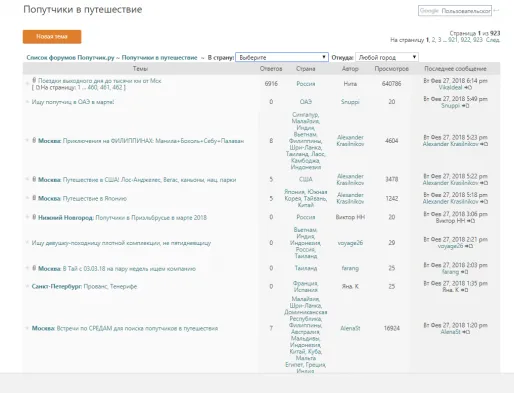The height and width of the screenshot is (393, 514).
Task: Click the Последнее сообщение column header
Action: [x=455, y=69]
